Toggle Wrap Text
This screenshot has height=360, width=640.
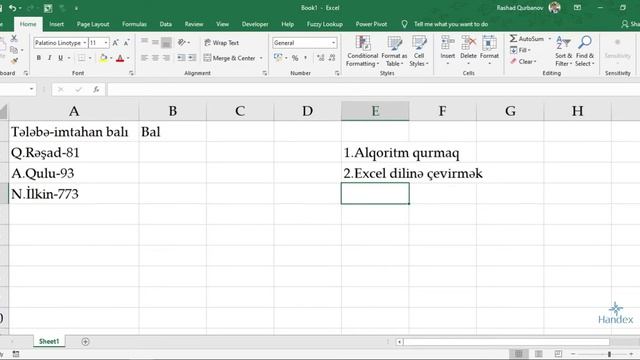point(222,42)
